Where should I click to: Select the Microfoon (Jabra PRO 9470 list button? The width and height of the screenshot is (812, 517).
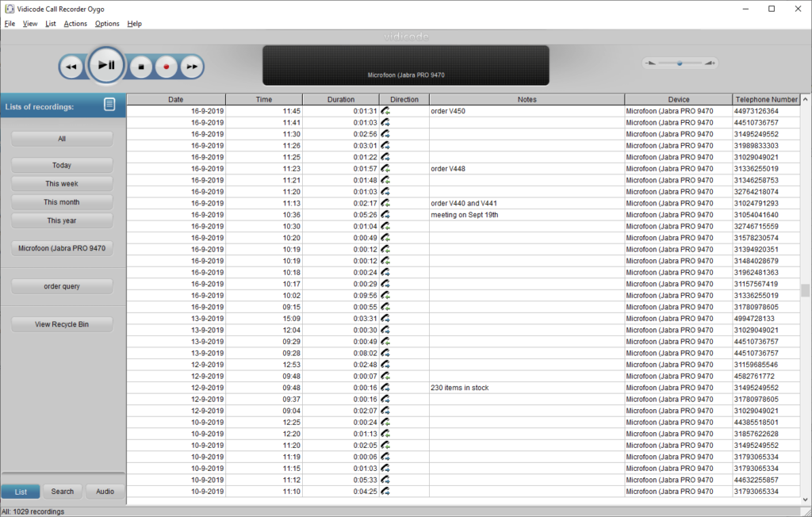[62, 248]
